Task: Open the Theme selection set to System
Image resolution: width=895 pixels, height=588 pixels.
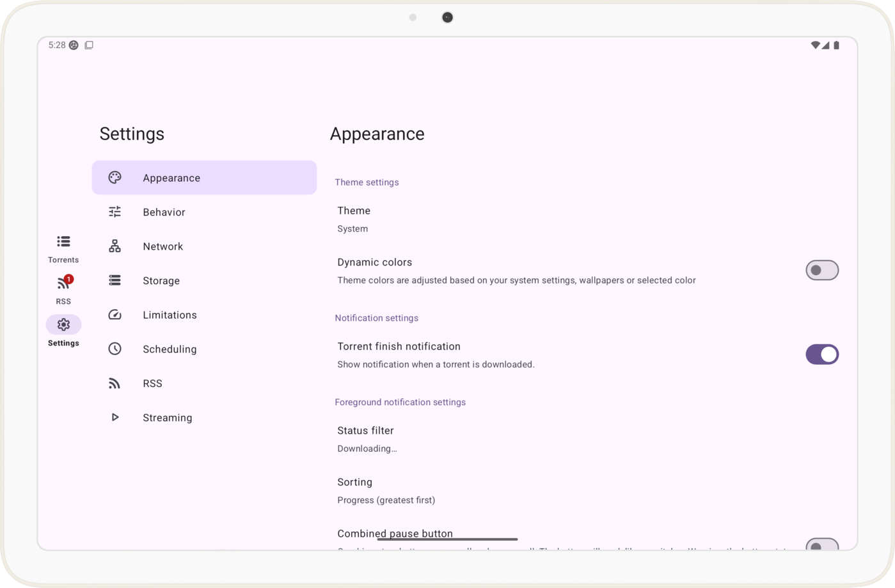Action: tap(354, 219)
